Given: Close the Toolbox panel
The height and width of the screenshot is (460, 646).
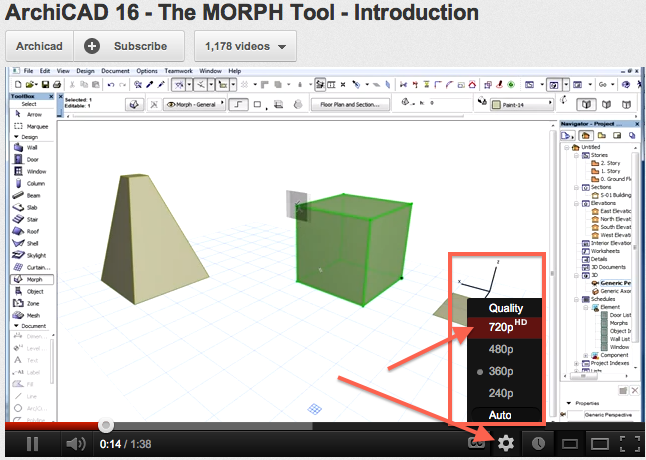Looking at the screenshot, I should click(x=51, y=96).
